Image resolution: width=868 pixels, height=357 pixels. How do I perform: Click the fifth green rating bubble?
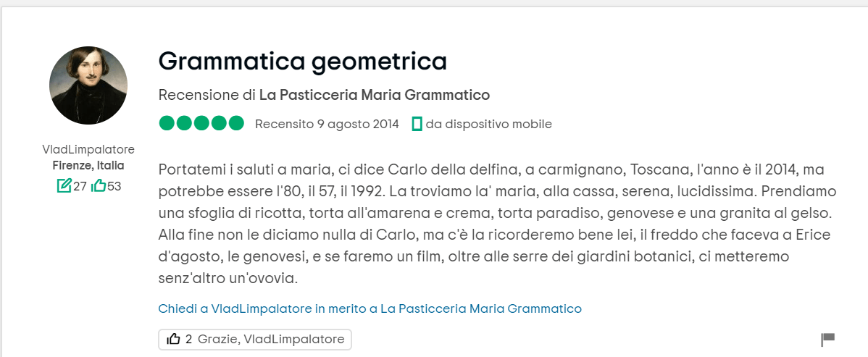(x=236, y=124)
